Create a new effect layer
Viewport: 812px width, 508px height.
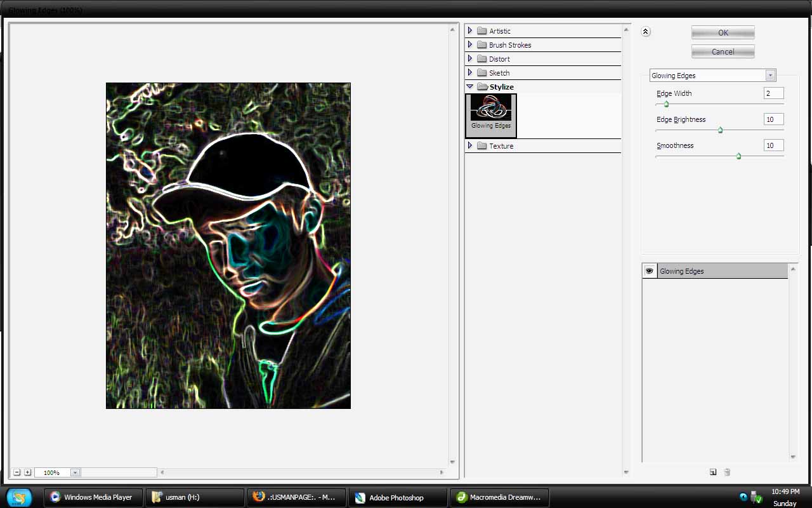713,472
